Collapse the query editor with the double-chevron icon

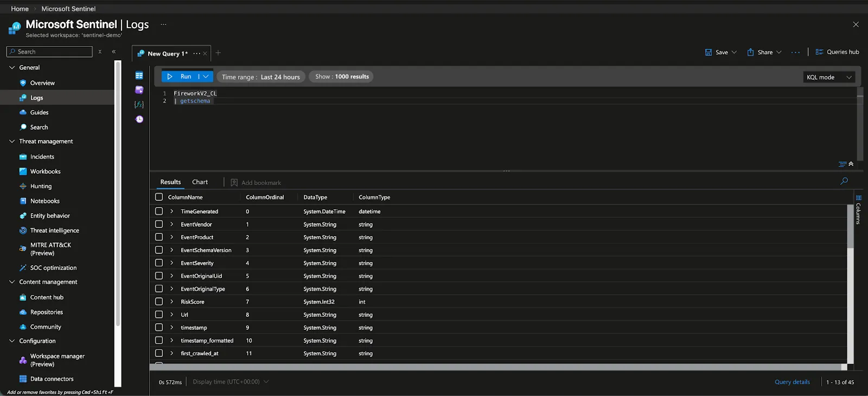[851, 164]
